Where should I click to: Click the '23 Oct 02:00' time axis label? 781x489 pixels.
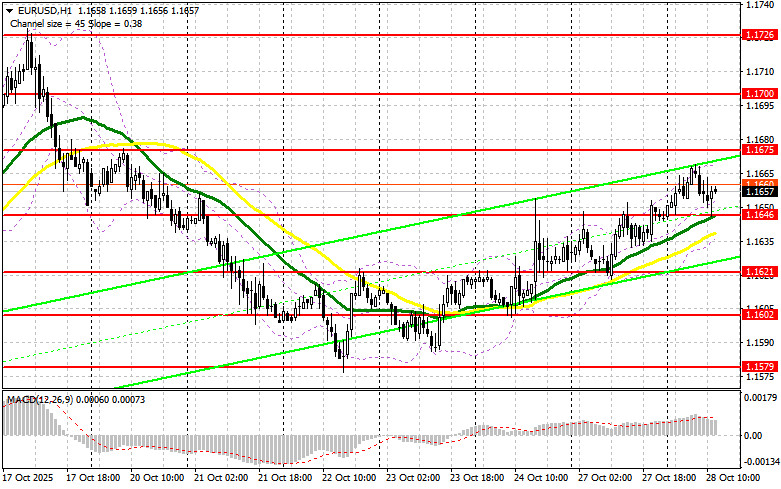click(x=412, y=478)
